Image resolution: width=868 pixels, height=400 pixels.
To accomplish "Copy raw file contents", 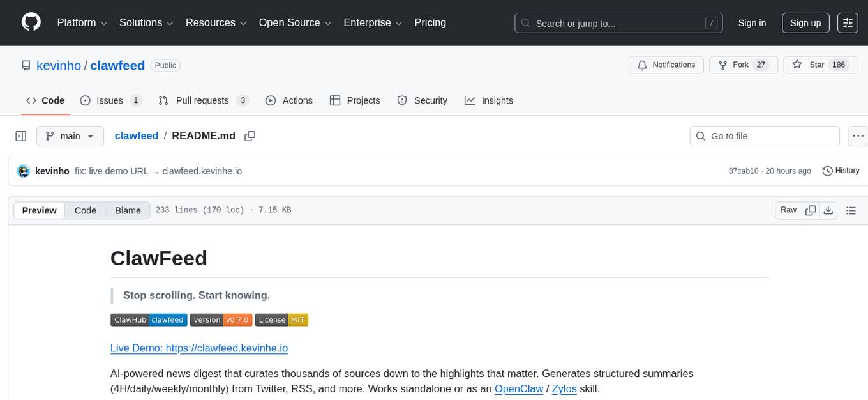I will tap(811, 210).
